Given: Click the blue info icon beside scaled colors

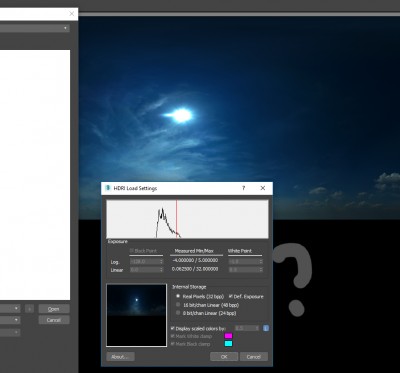Looking at the screenshot, I should 266,328.
